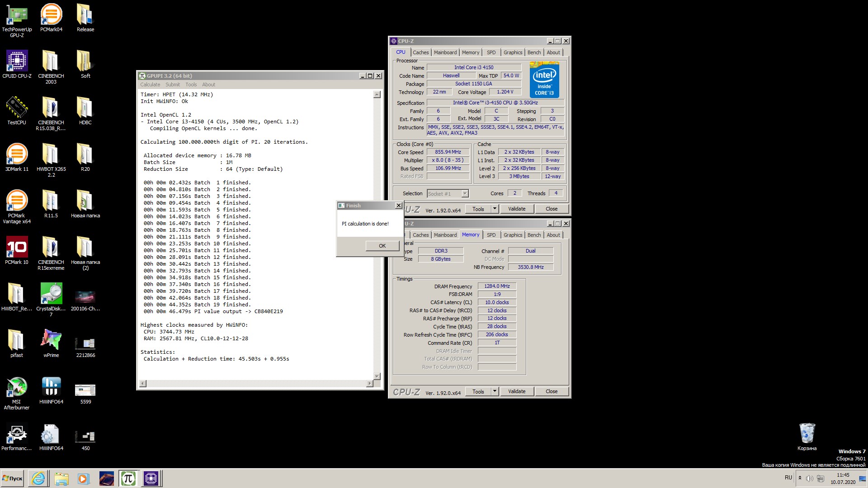Screen dimensions: 868x488
Task: Confirm OK in Finish dialog
Action: tap(382, 246)
